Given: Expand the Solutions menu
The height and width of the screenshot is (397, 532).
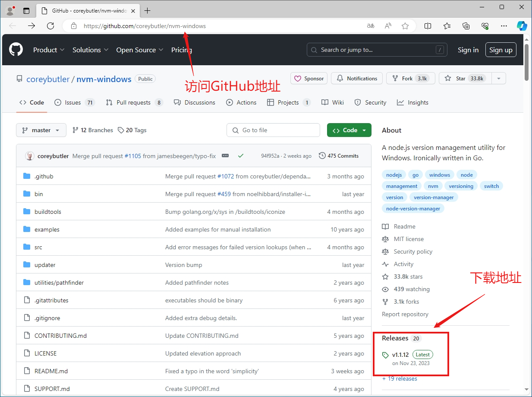Looking at the screenshot, I should click(x=91, y=50).
